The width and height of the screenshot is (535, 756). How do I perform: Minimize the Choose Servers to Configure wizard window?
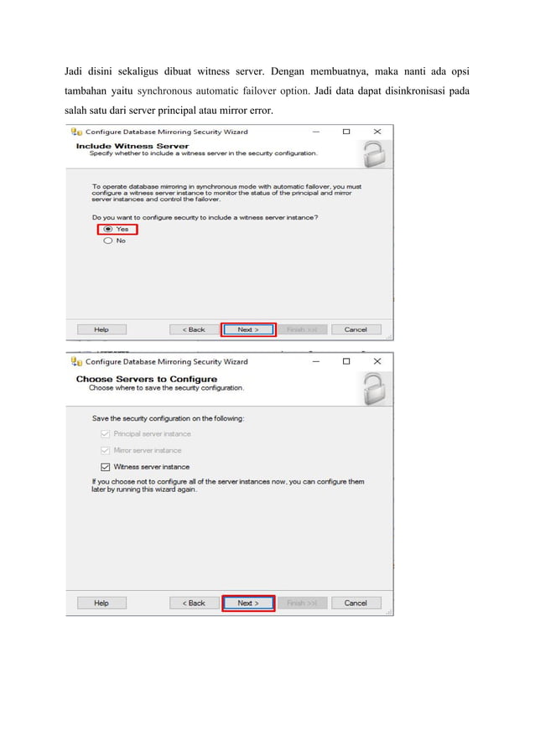pos(316,361)
